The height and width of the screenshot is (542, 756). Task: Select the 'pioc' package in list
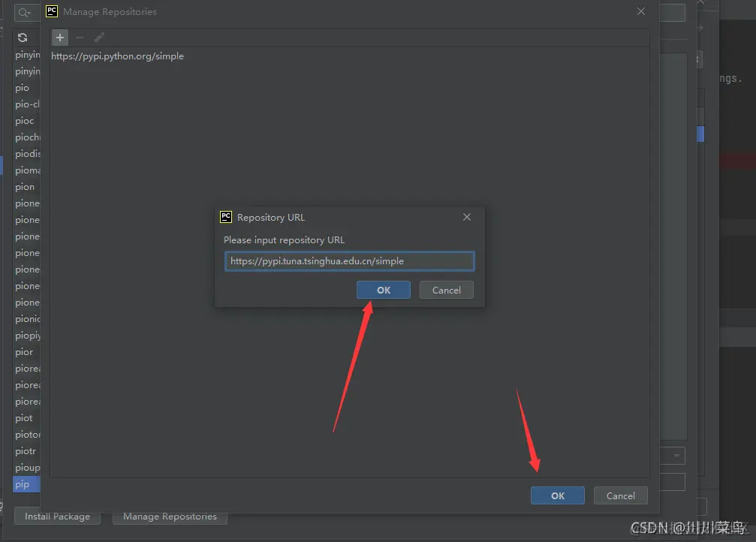coord(25,121)
